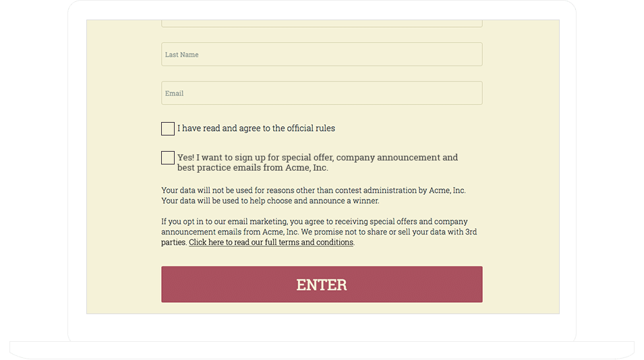
Task: Click the 'Your data will not be used' paragraph
Action: click(313, 196)
